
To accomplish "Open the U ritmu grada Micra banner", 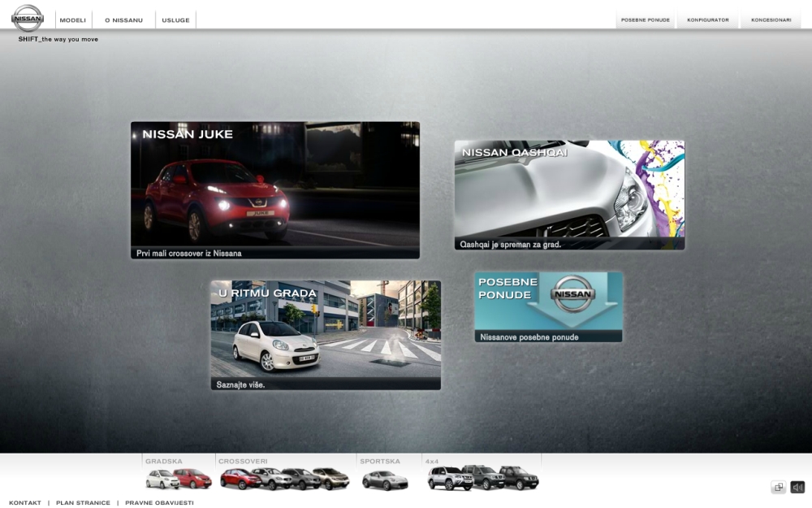I will [x=326, y=335].
